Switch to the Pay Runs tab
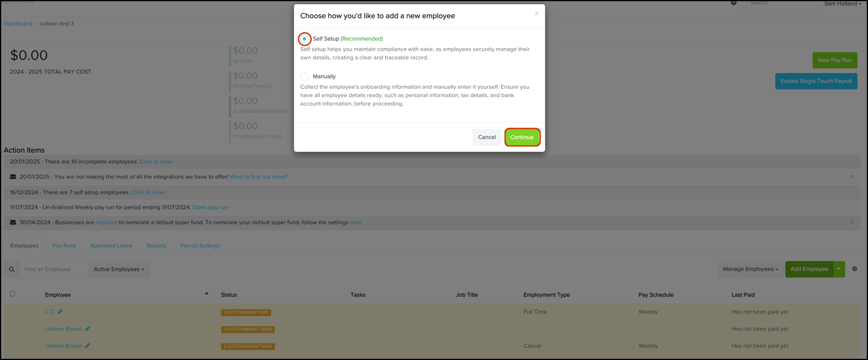Screen dimensions: 868x360 click(64, 246)
